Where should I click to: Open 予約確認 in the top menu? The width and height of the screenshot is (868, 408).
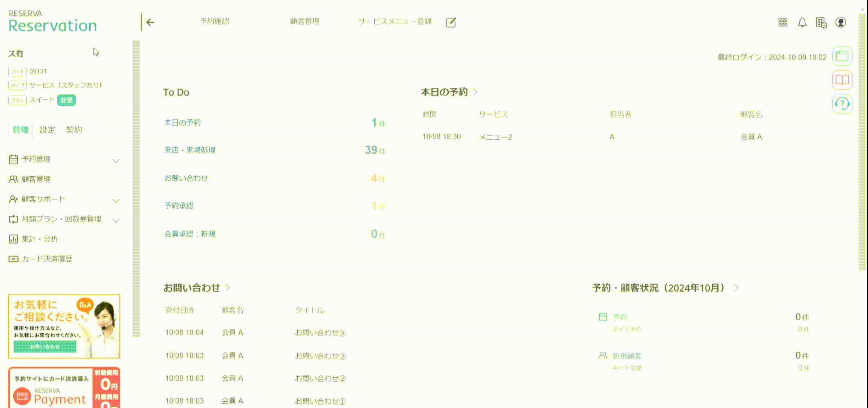click(x=215, y=22)
